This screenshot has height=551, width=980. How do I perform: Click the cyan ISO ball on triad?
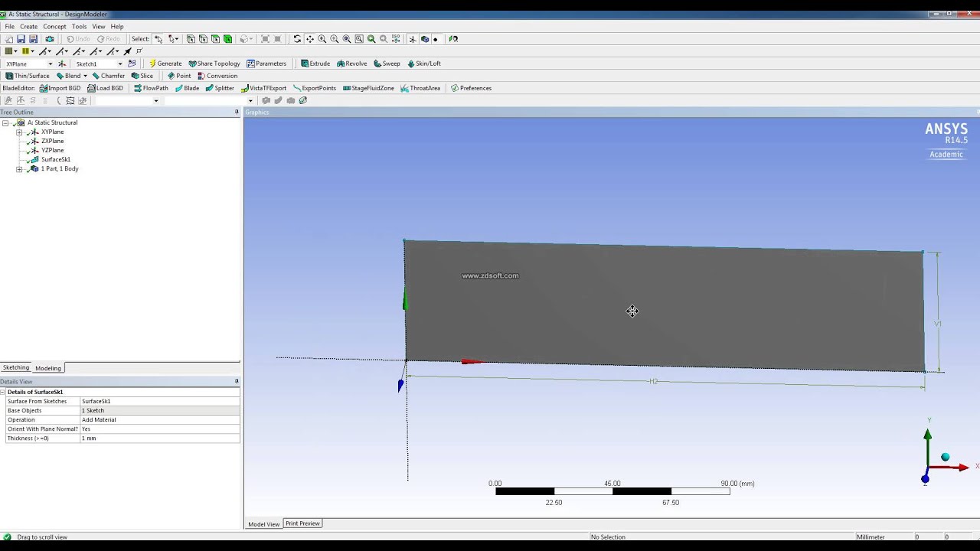coord(946,457)
